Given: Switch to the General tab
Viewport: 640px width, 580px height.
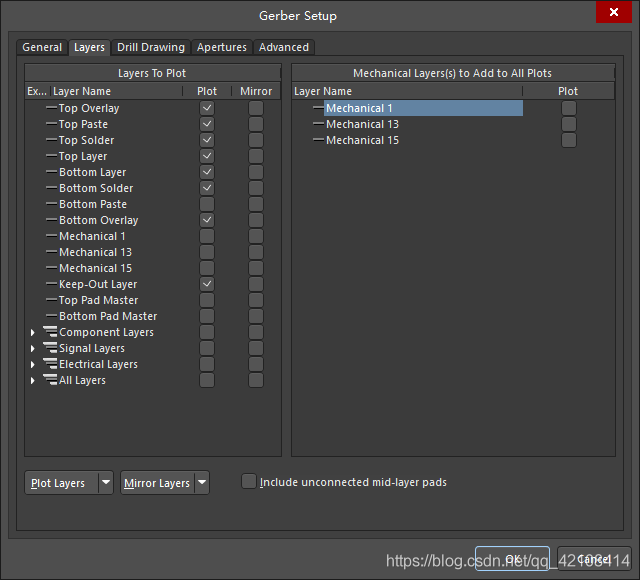Looking at the screenshot, I should pos(42,47).
